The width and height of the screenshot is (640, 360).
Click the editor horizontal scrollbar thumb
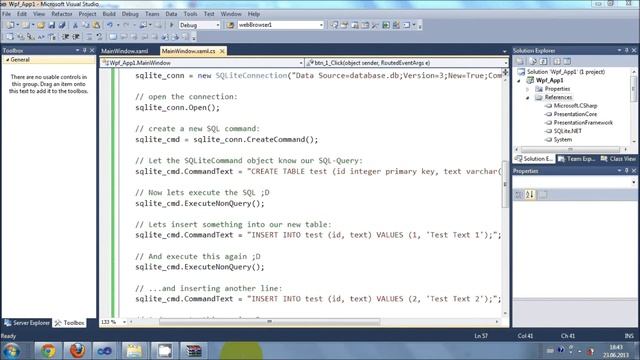(269, 322)
